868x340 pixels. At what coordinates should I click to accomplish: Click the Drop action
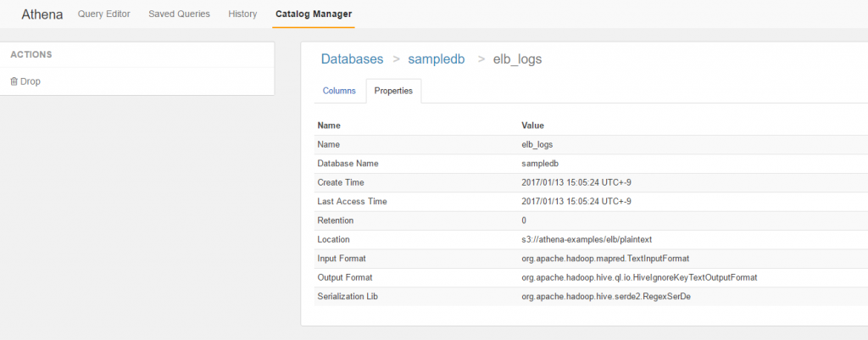(25, 81)
